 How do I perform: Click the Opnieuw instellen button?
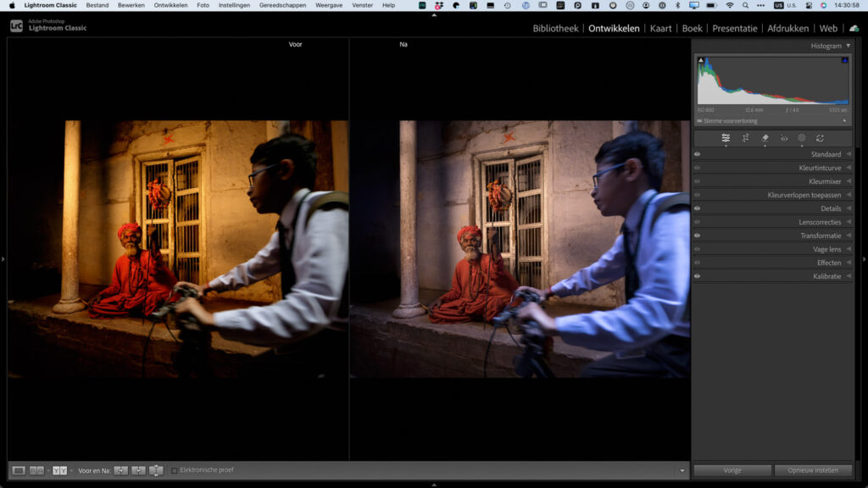[813, 470]
